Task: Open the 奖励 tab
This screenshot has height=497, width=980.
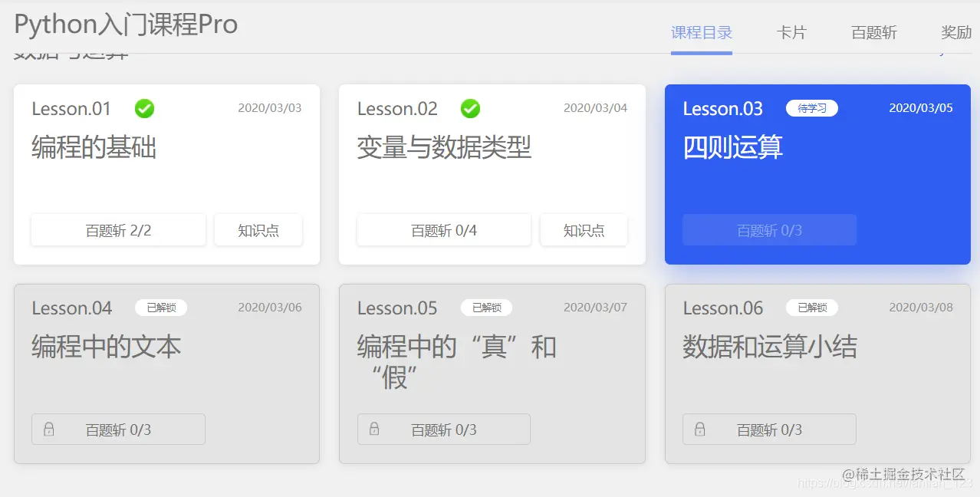Action: tap(956, 33)
